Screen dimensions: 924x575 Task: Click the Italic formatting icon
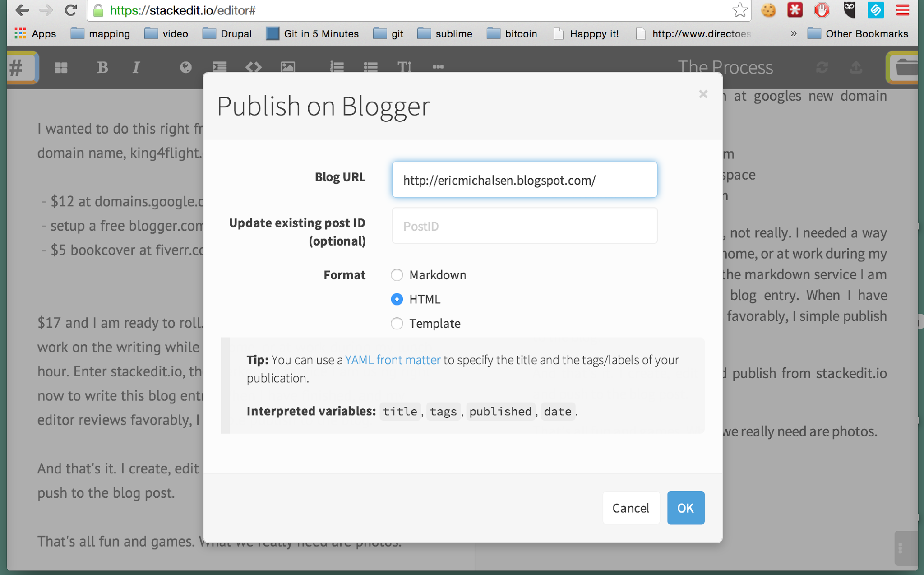(x=136, y=68)
